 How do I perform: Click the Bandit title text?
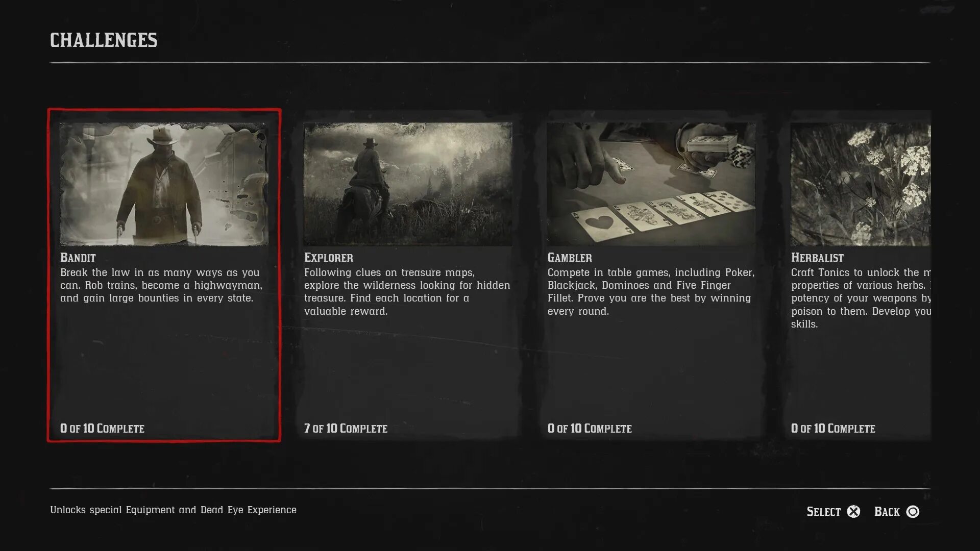pos(78,258)
